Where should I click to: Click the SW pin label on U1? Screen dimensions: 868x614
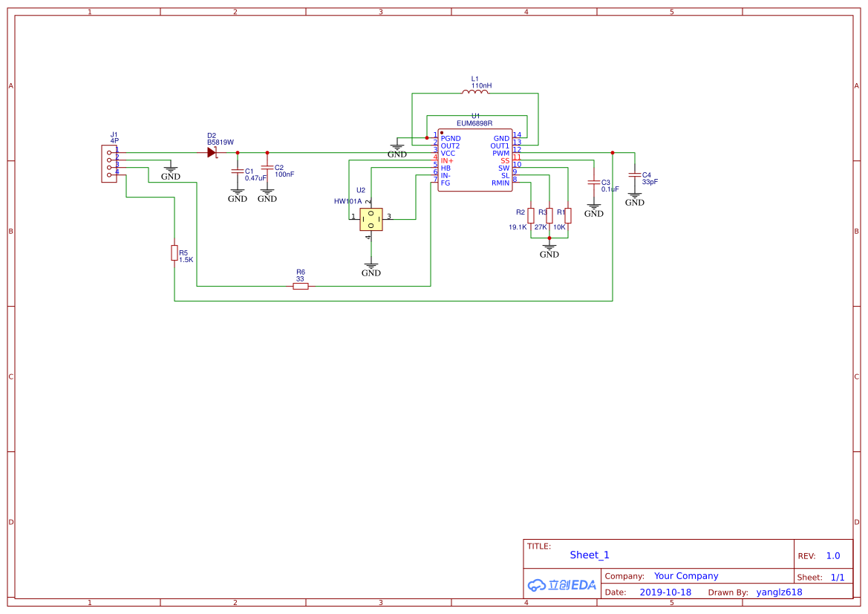click(503, 169)
